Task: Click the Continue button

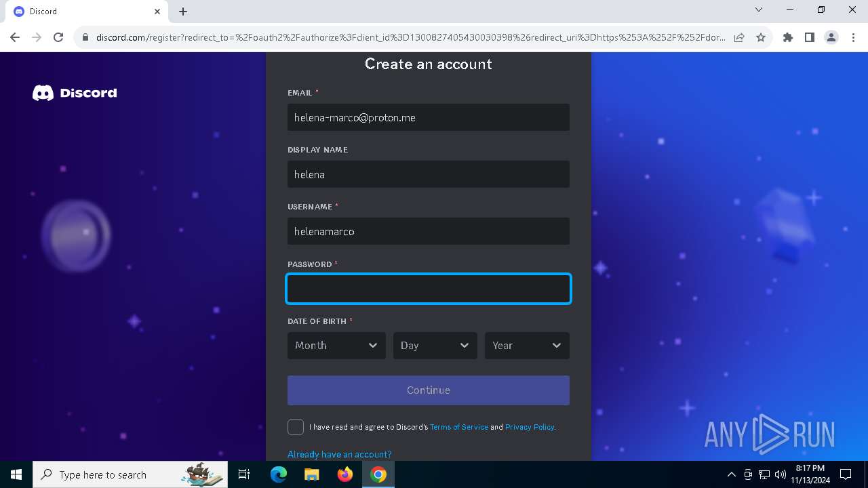Action: tap(429, 390)
